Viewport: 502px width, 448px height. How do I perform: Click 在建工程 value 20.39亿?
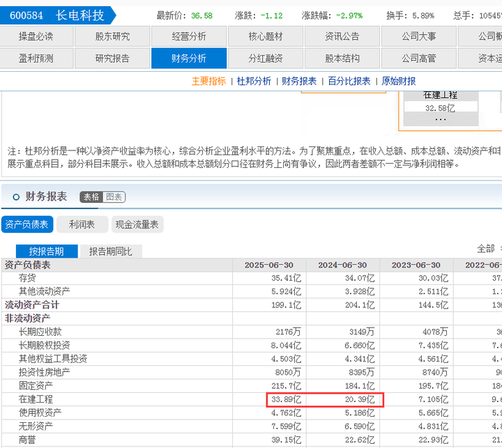click(360, 399)
